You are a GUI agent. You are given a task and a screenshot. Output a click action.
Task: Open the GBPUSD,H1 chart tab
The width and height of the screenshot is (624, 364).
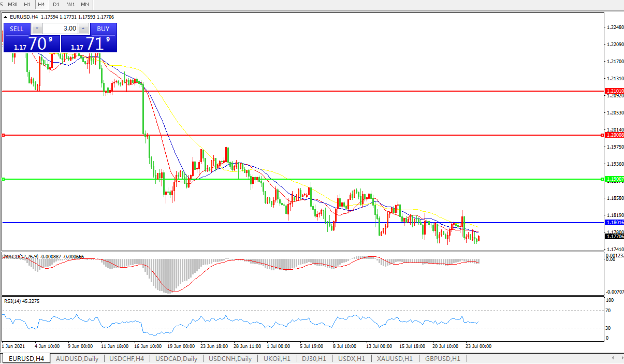pyautogui.click(x=442, y=359)
